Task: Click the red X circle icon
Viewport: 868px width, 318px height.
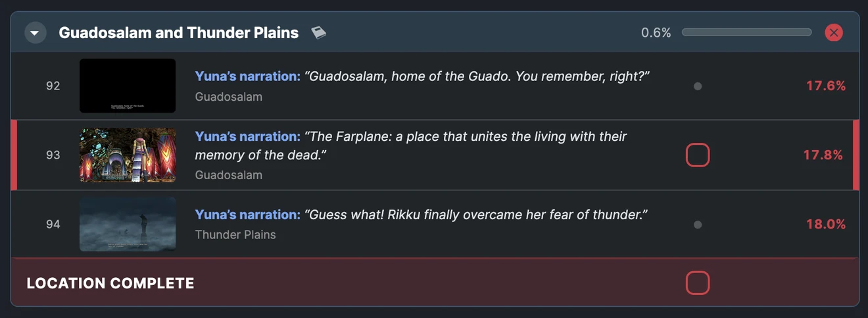Action: 834,32
